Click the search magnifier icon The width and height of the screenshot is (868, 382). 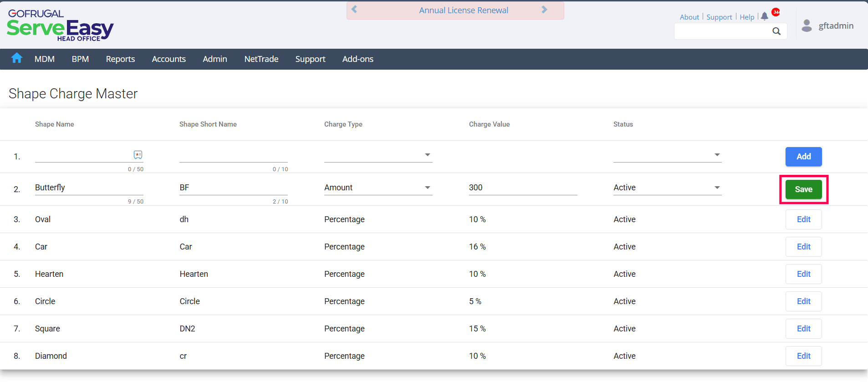(x=776, y=31)
